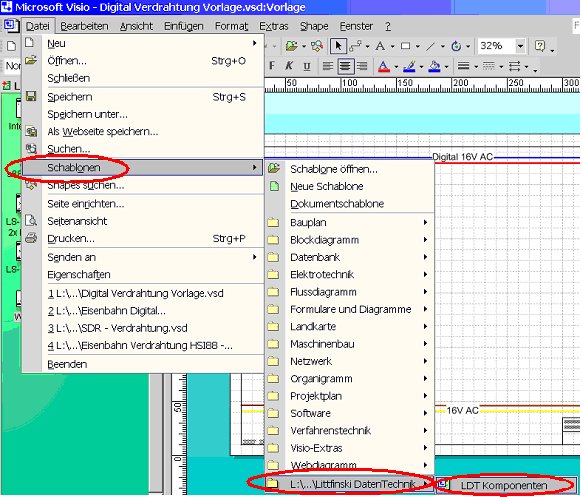Select the Pointer tool in toolbar
The height and width of the screenshot is (497, 582).
pos(338,46)
